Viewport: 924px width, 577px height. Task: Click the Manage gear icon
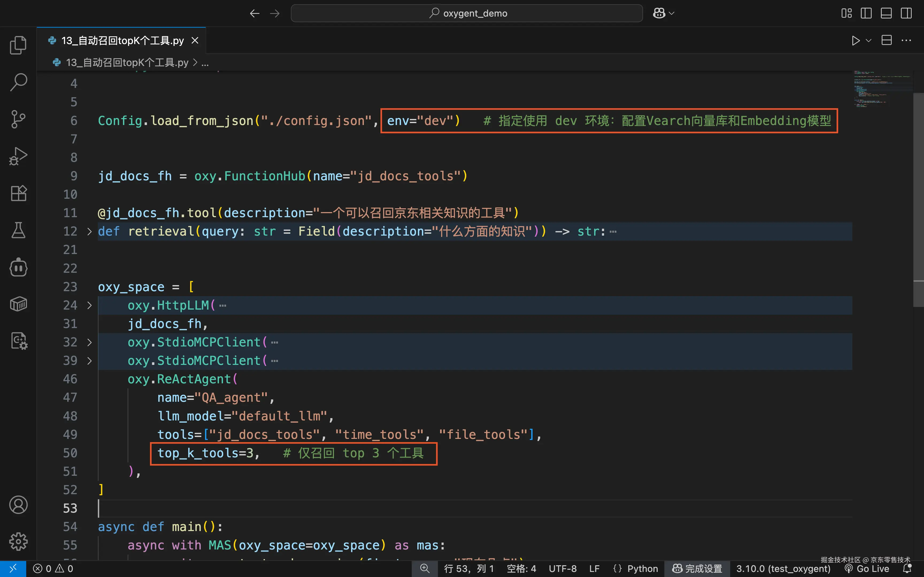click(x=18, y=541)
